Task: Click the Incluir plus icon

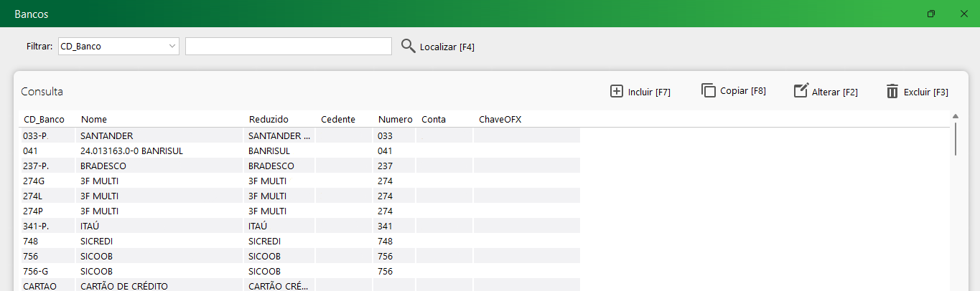Action: pos(616,91)
